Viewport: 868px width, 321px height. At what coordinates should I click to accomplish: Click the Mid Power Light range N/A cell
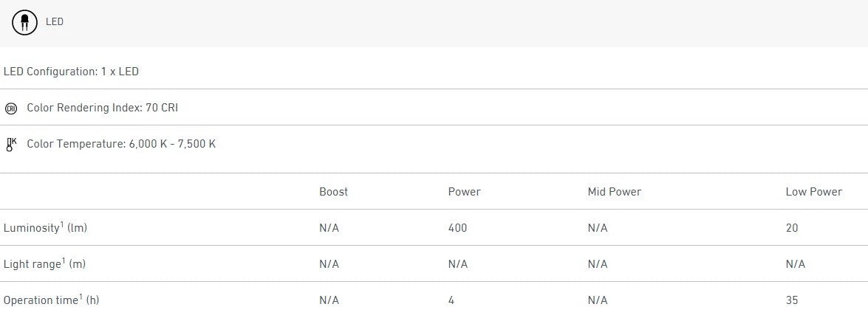598,264
